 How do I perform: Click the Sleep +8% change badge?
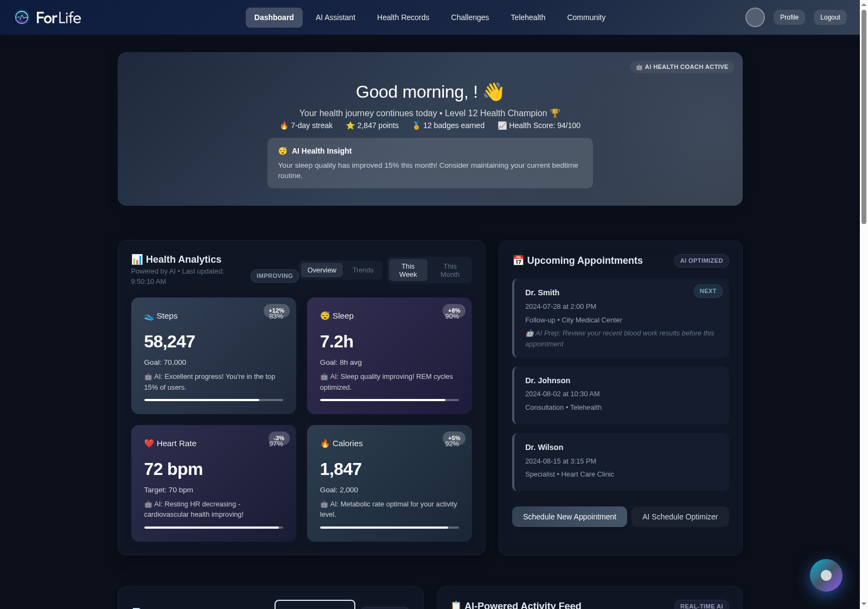(454, 310)
